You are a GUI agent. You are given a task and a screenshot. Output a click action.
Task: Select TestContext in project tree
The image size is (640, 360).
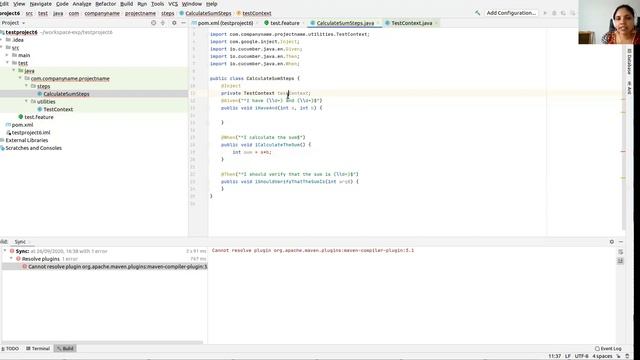tap(58, 109)
